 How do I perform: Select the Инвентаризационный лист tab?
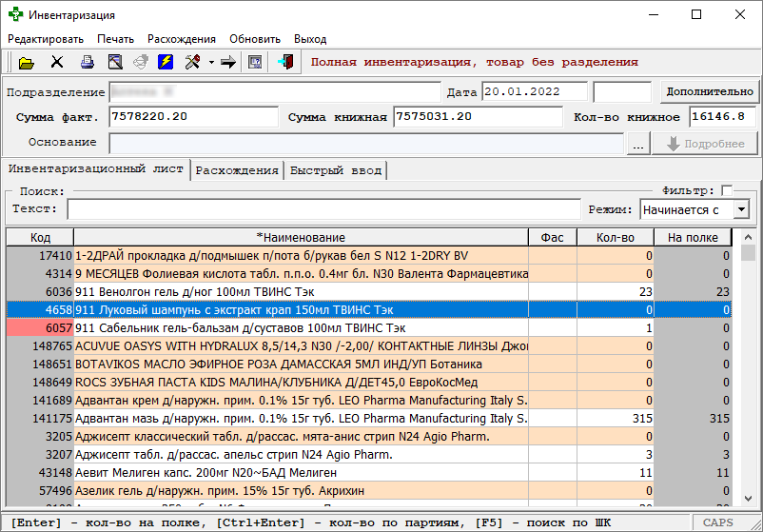click(96, 168)
